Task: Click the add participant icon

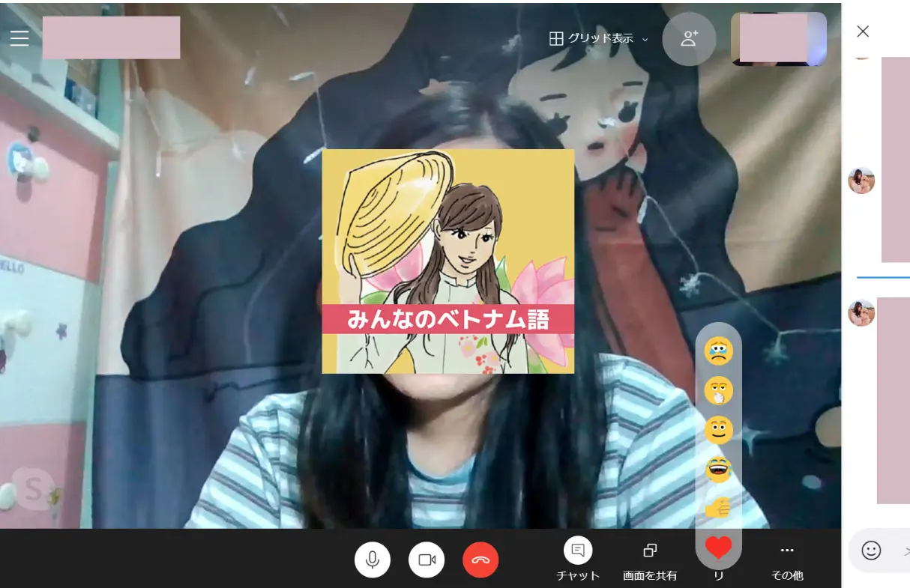Action: pyautogui.click(x=689, y=39)
